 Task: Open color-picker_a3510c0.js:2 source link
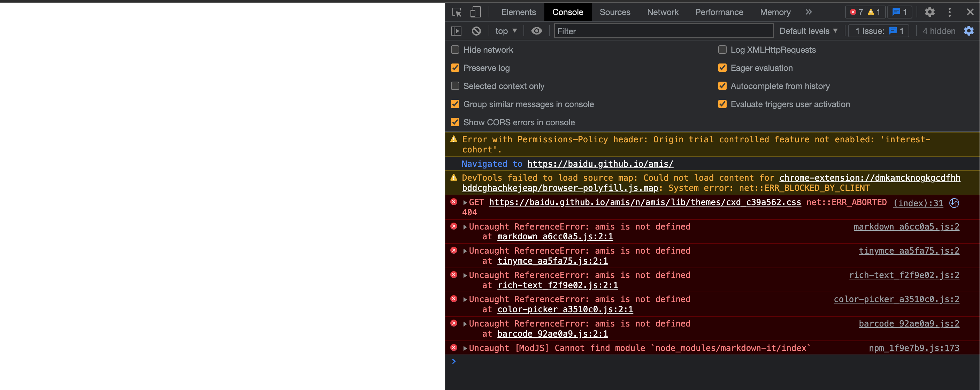coord(896,299)
